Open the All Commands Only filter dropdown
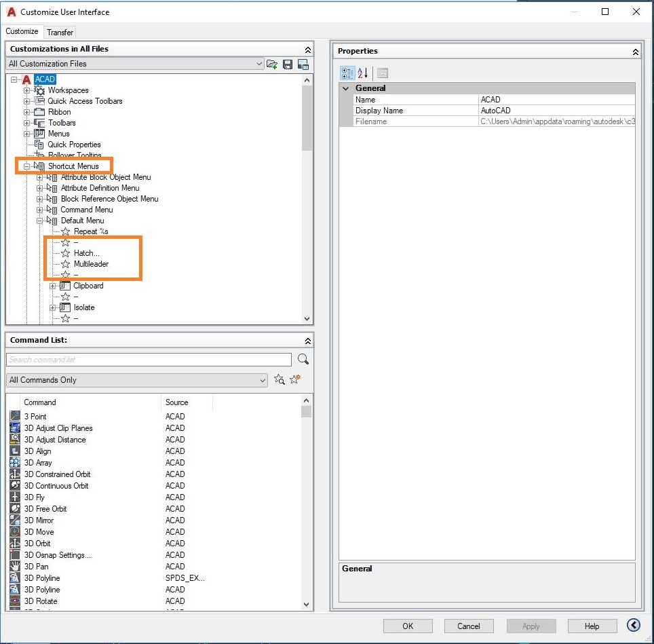654x644 pixels. 263,380
